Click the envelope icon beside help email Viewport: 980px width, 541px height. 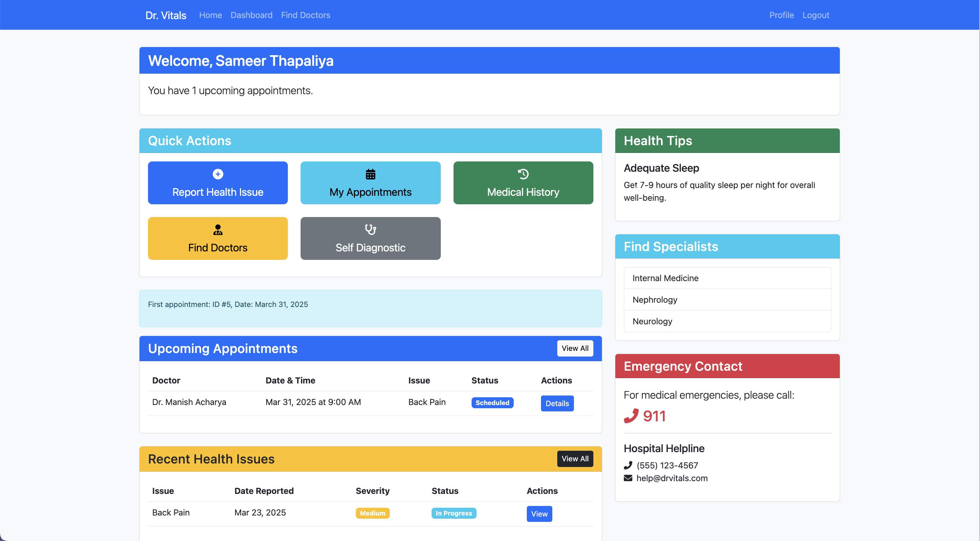coord(628,478)
